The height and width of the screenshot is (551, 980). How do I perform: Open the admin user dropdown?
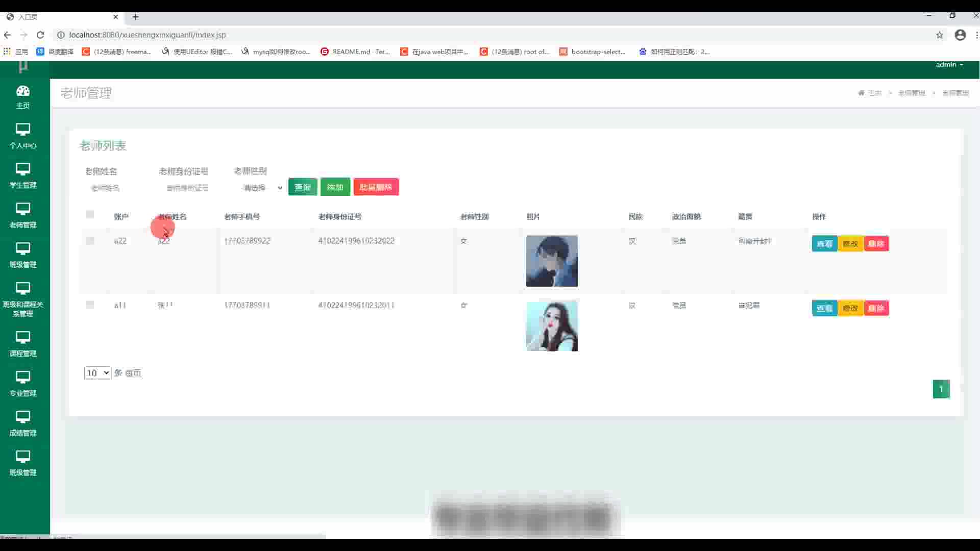pyautogui.click(x=949, y=65)
